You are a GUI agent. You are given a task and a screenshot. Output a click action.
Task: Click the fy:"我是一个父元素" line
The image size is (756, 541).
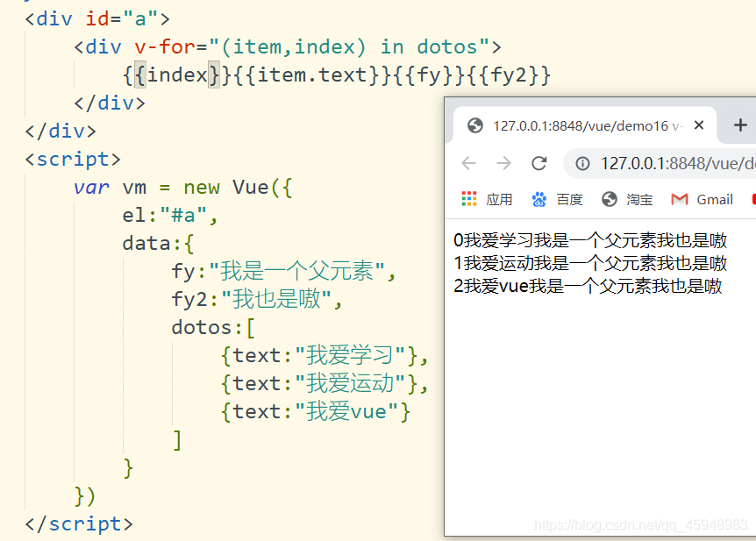[283, 271]
